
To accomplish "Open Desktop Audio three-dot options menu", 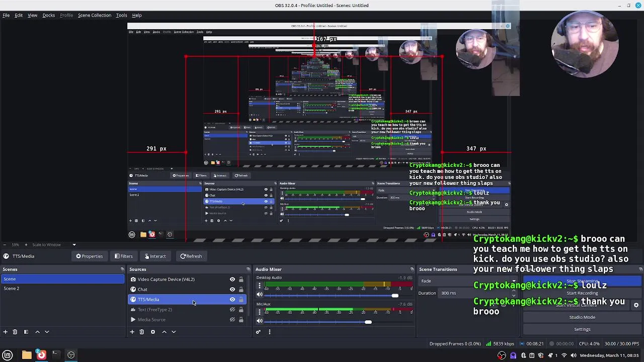I will (x=260, y=286).
